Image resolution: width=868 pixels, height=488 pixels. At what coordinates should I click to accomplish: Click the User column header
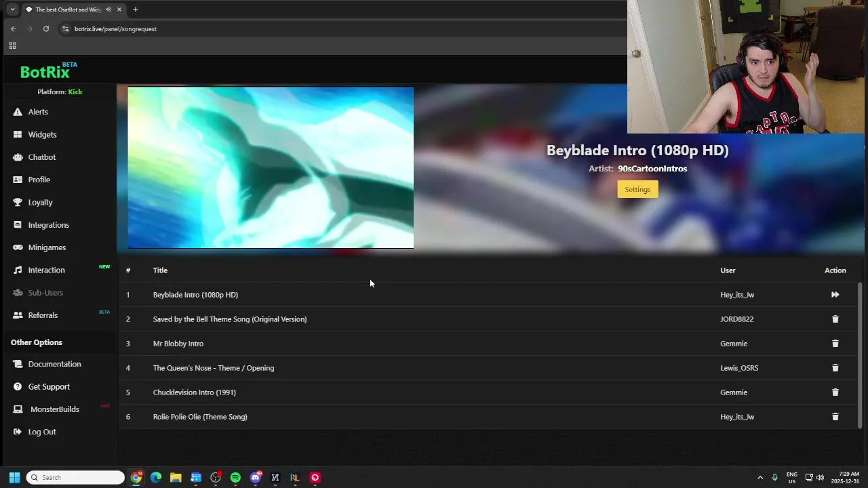click(x=728, y=270)
